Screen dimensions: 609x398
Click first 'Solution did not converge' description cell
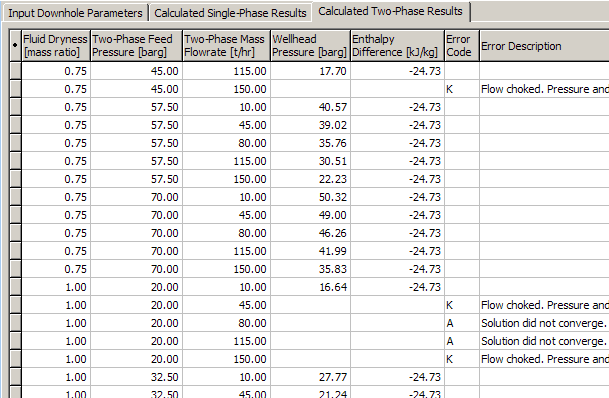pyautogui.click(x=545, y=323)
